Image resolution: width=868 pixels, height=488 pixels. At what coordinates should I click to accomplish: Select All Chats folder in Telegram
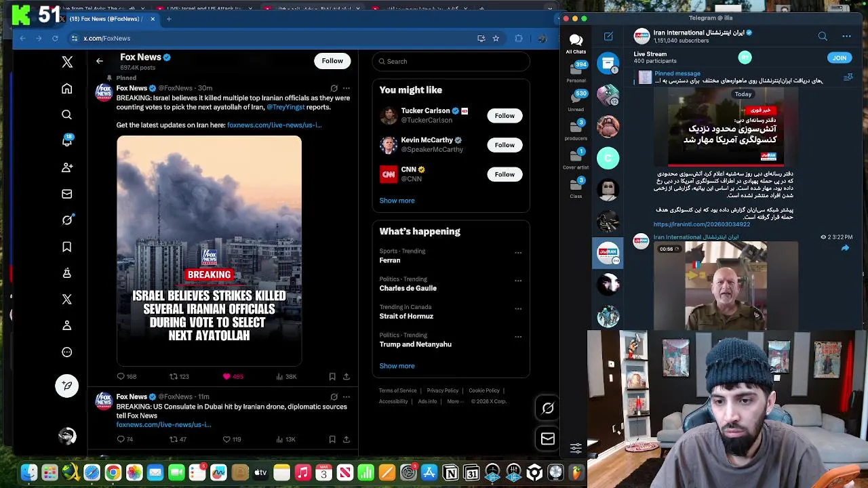tap(576, 44)
